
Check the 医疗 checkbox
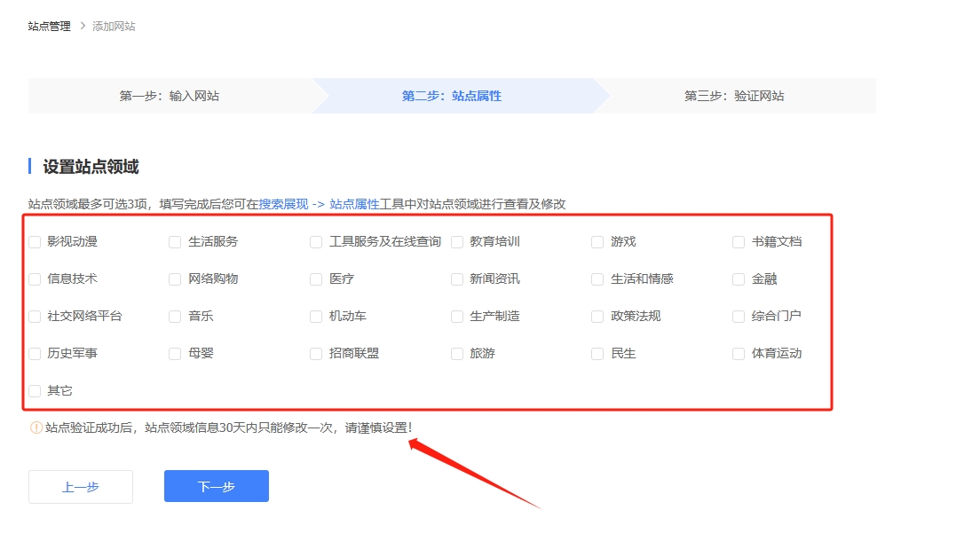[316, 279]
